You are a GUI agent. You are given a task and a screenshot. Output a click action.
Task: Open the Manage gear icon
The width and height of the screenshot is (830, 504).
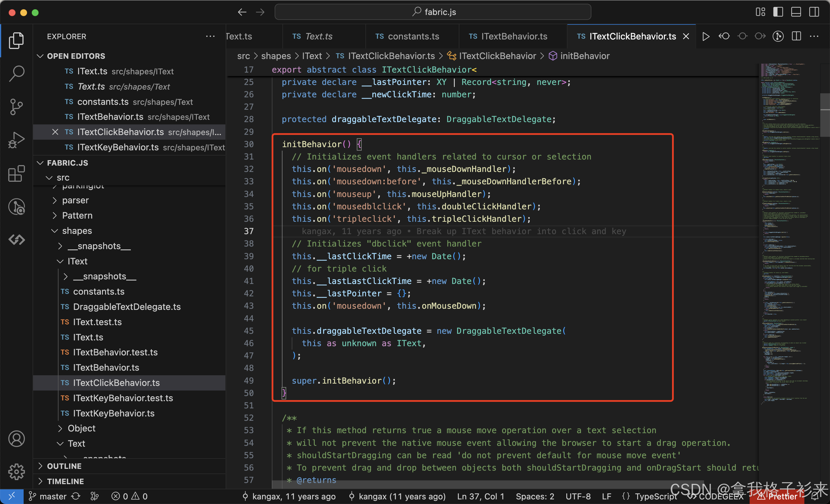coord(16,472)
